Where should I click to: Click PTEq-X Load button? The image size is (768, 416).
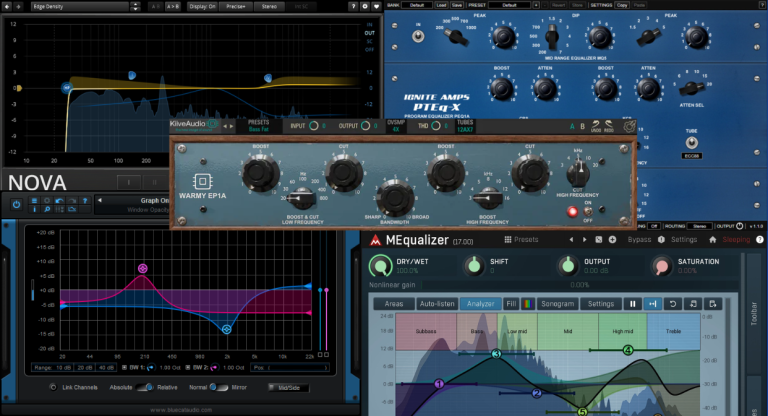441,5
